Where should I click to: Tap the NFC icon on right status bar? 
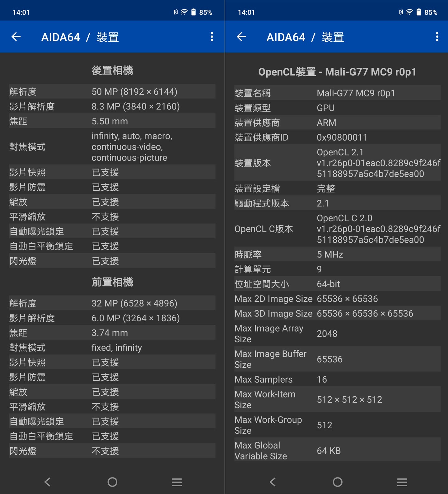(x=401, y=12)
